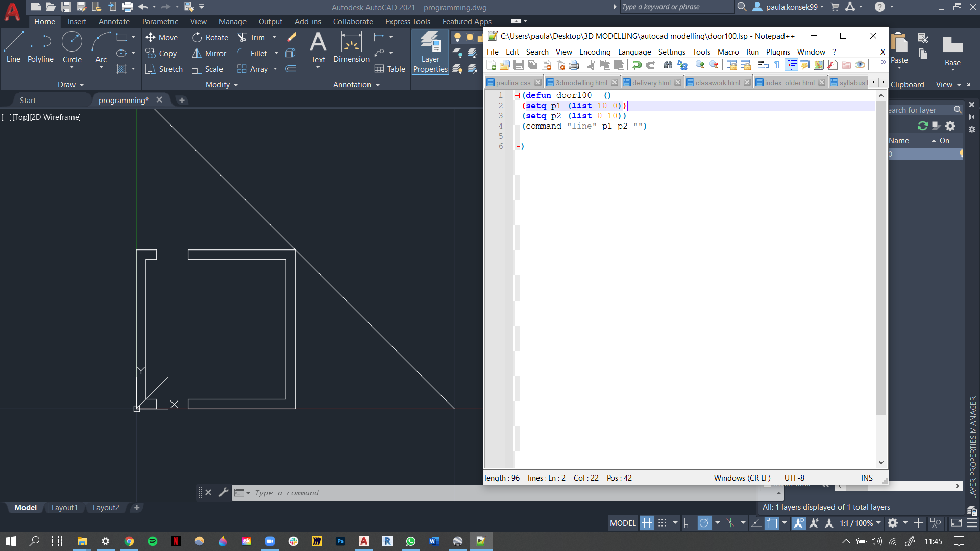This screenshot has height=551, width=980.
Task: Open the user account paula.konsek99 dropdown
Action: (789, 7)
